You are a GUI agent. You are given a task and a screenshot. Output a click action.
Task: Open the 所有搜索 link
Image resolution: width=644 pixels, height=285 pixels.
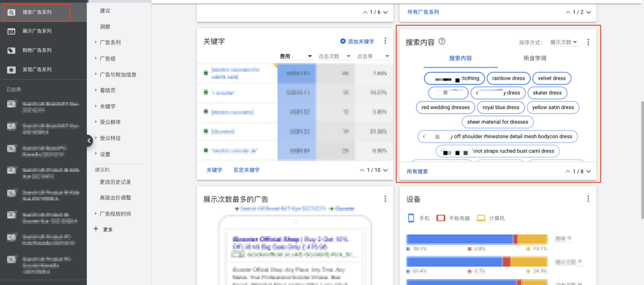[x=417, y=171]
